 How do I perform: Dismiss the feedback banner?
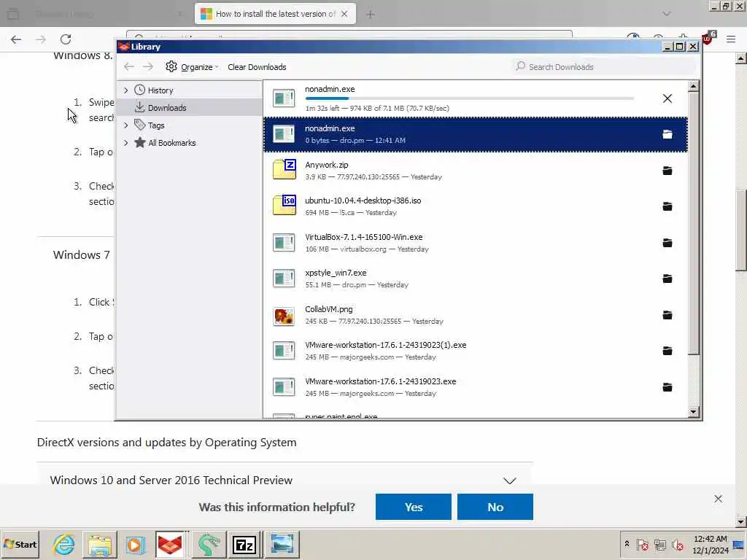[x=718, y=499]
